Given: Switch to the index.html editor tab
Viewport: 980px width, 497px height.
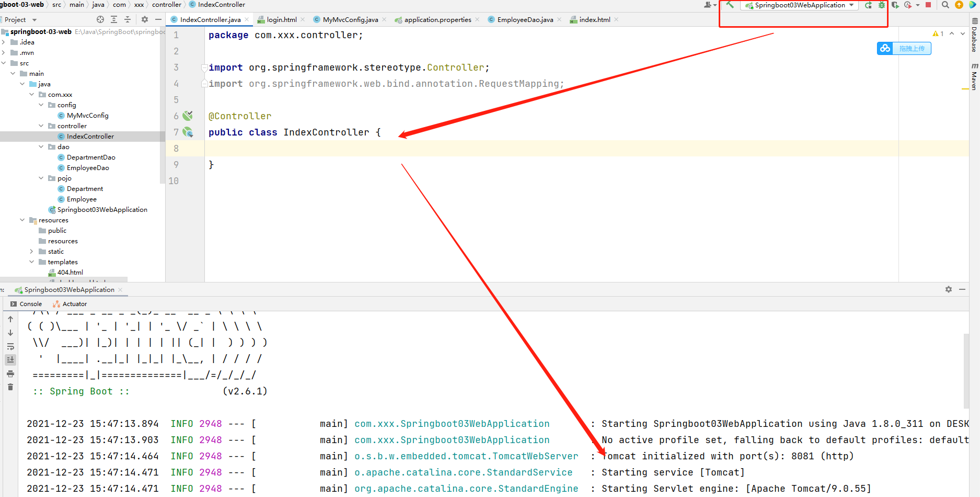Looking at the screenshot, I should [x=595, y=20].
